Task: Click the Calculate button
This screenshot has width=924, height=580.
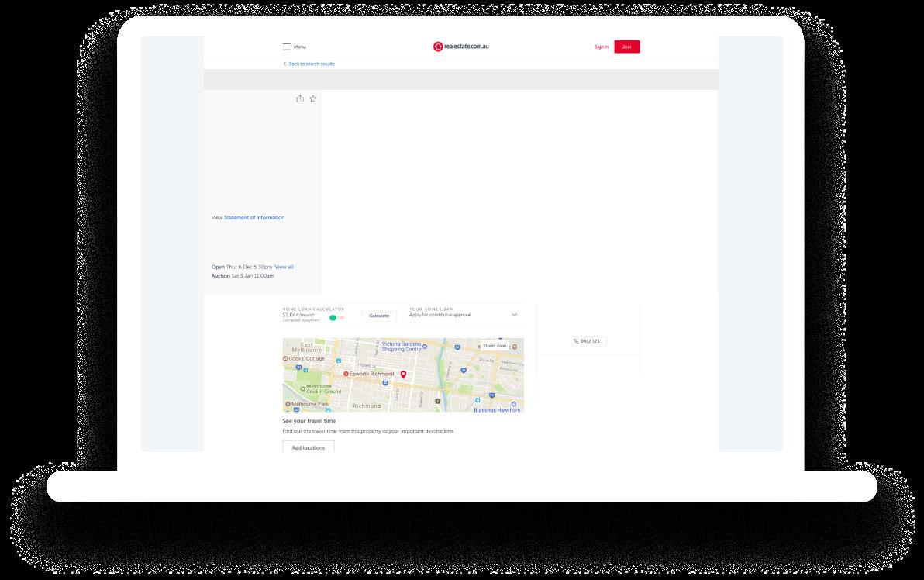Action: coord(379,316)
